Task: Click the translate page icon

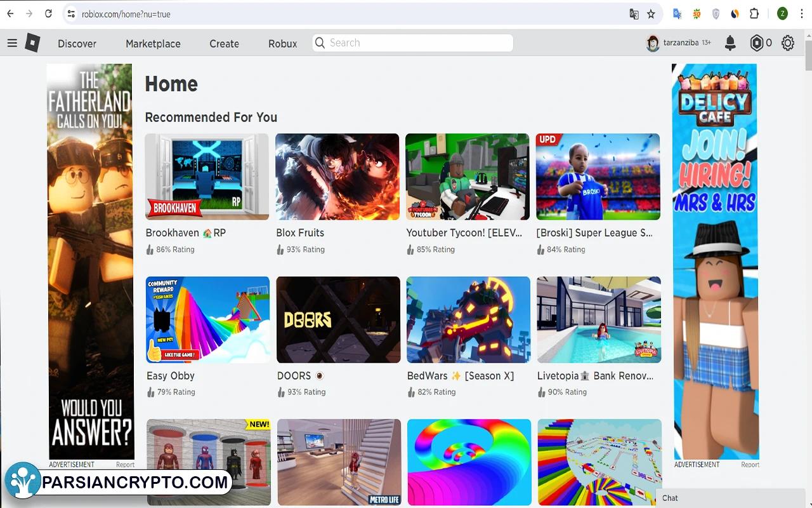Action: coord(634,14)
